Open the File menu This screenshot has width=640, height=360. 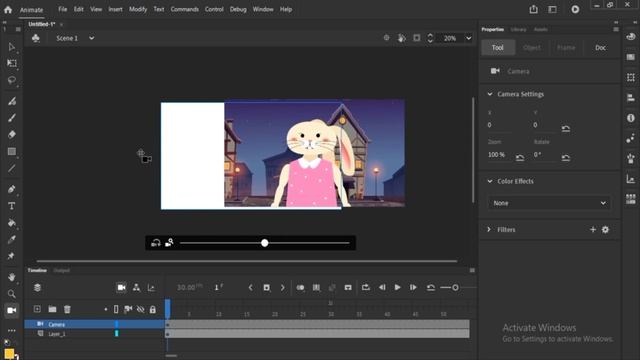click(x=62, y=9)
